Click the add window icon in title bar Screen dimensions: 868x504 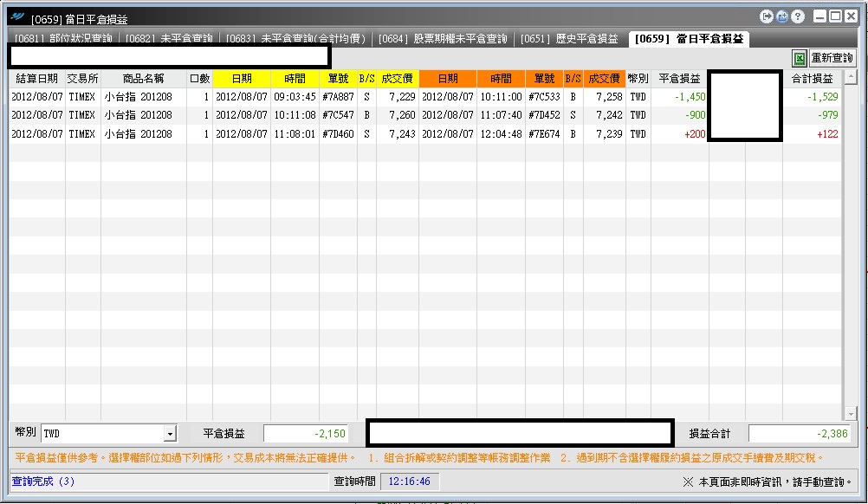(782, 16)
